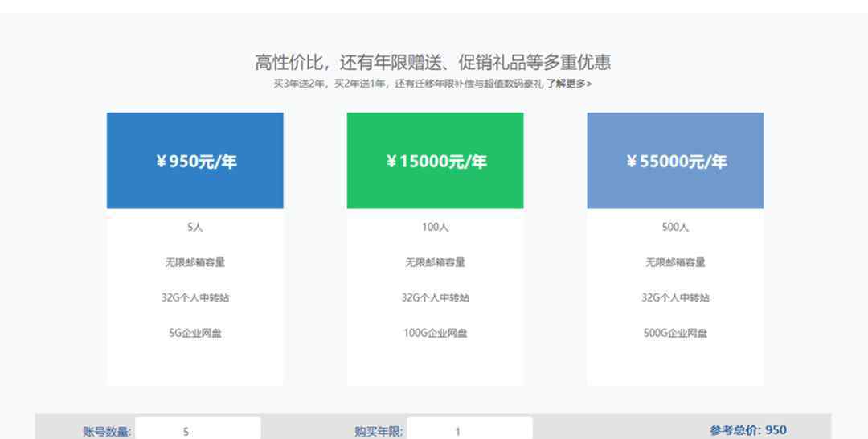Click the 100G企业网盘 feature text

coord(435,333)
